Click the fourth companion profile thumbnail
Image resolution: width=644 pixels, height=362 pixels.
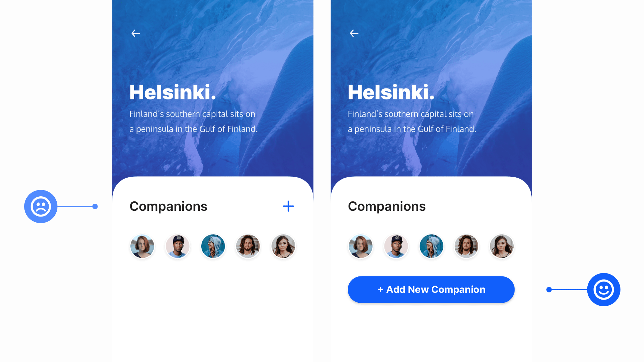pos(247,246)
